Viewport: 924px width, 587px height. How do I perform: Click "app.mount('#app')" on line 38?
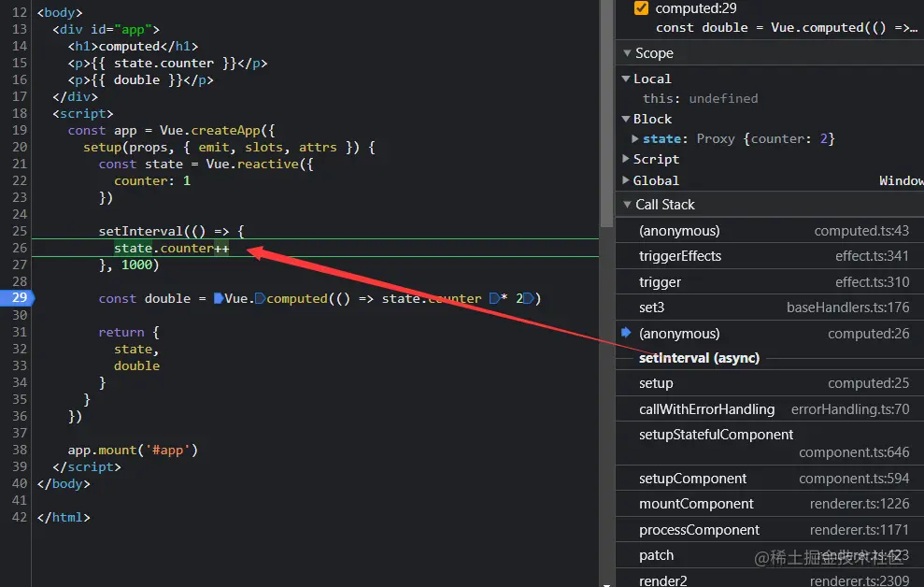click(133, 451)
